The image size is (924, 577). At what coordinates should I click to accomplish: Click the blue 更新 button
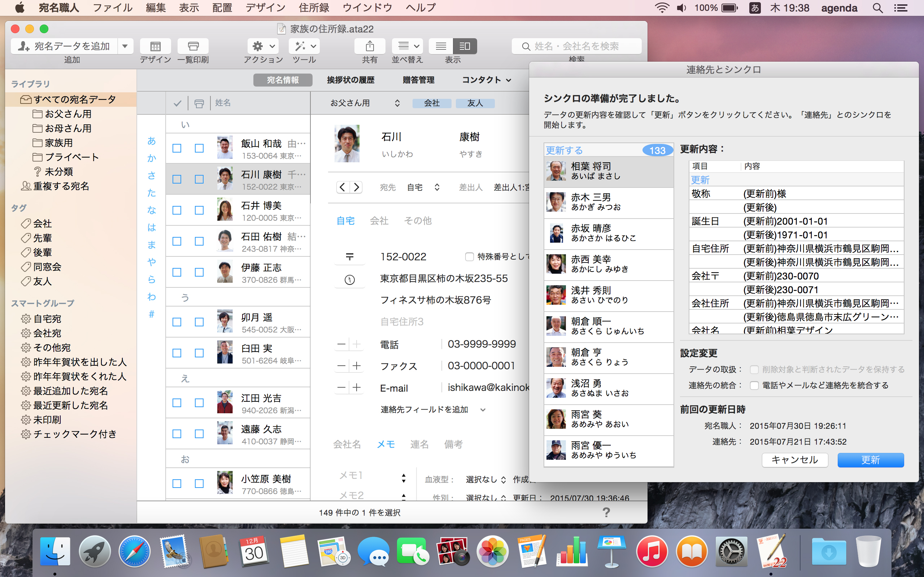point(870,460)
